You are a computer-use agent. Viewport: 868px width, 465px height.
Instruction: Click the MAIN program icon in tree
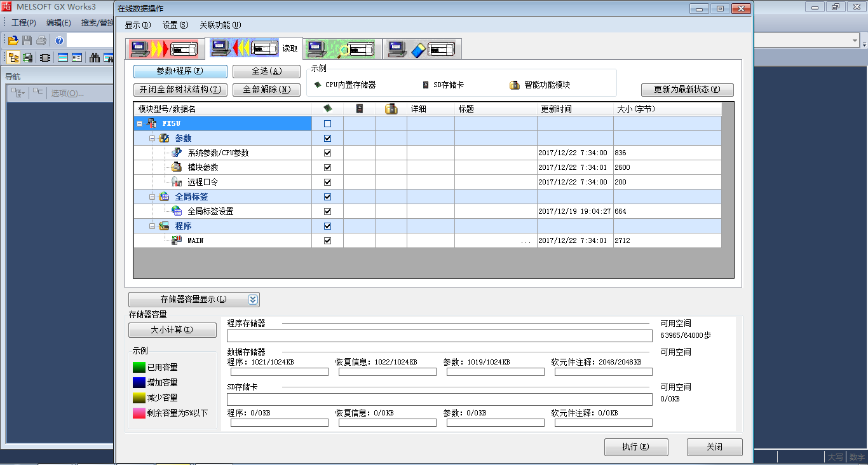click(177, 240)
